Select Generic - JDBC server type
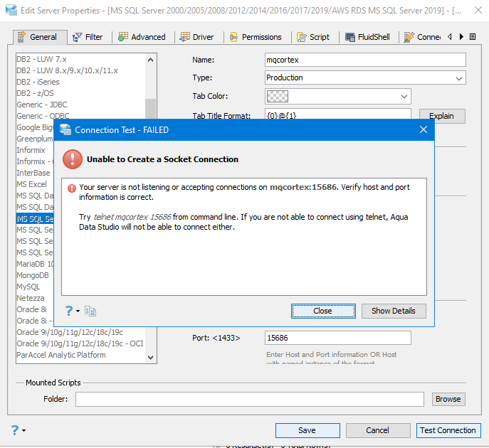This screenshot has width=489, height=448. point(80,105)
